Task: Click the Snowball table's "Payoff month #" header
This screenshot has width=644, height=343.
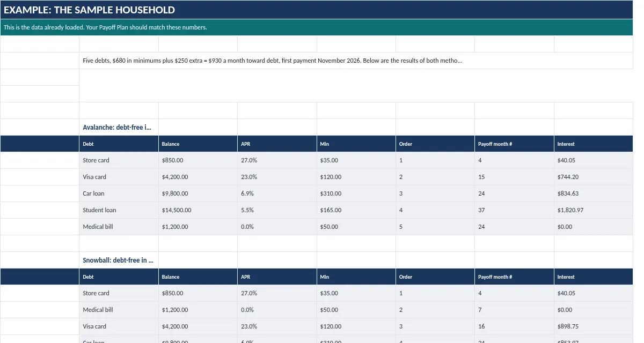Action: click(x=514, y=277)
